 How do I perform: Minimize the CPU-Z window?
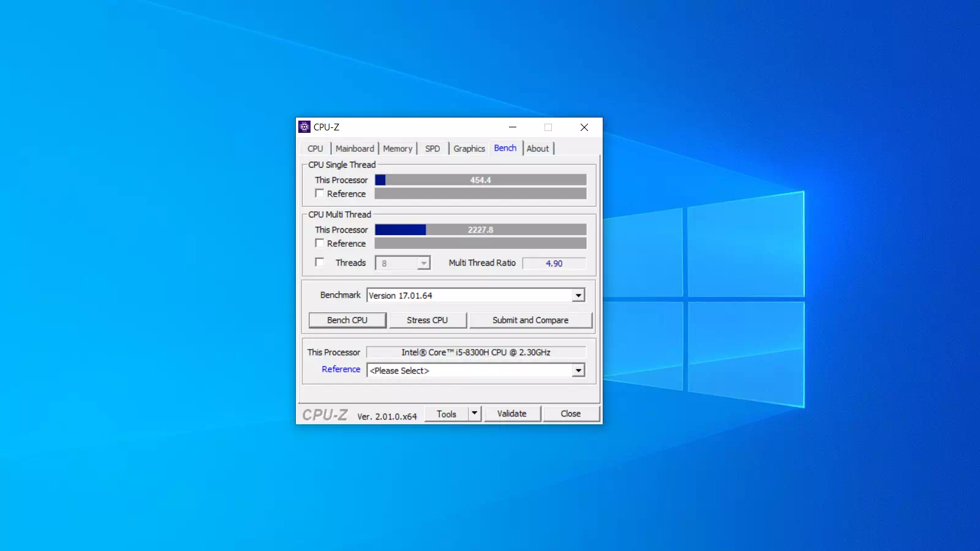[x=513, y=127]
